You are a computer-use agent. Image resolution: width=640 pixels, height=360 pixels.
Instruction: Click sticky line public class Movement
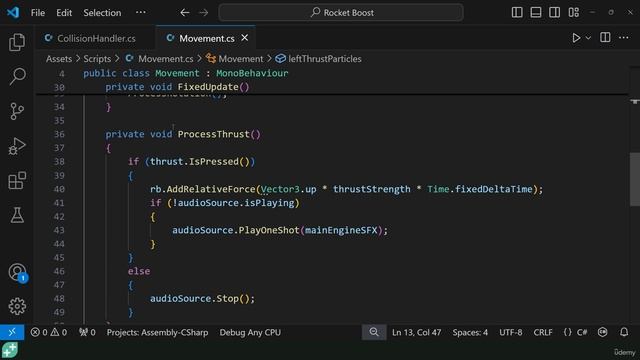pos(186,73)
